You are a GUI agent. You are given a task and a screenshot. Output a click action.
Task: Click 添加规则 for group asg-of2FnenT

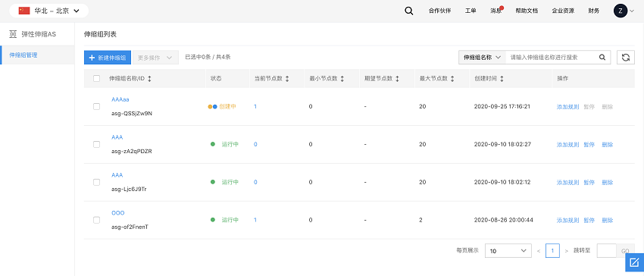tap(567, 221)
